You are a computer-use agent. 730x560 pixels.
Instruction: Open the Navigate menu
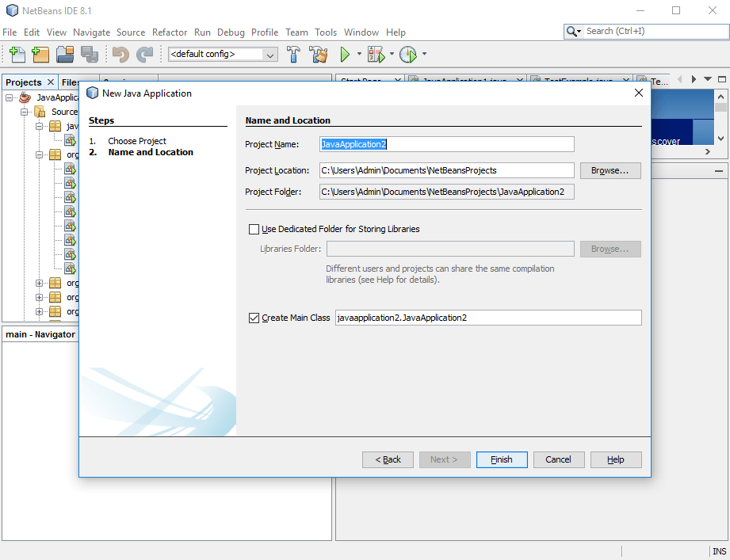tap(92, 32)
